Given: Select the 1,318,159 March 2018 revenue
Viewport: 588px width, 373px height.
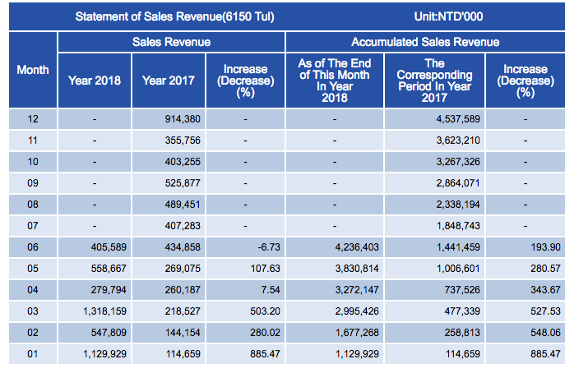Looking at the screenshot, I should click(104, 311).
